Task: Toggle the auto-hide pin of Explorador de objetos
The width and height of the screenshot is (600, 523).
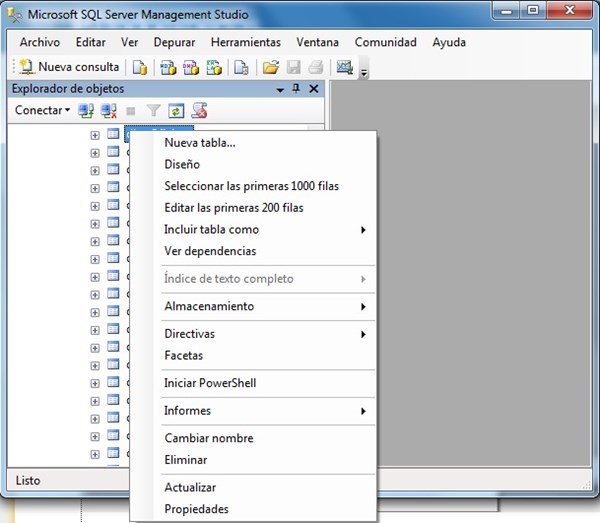Action: tap(296, 89)
